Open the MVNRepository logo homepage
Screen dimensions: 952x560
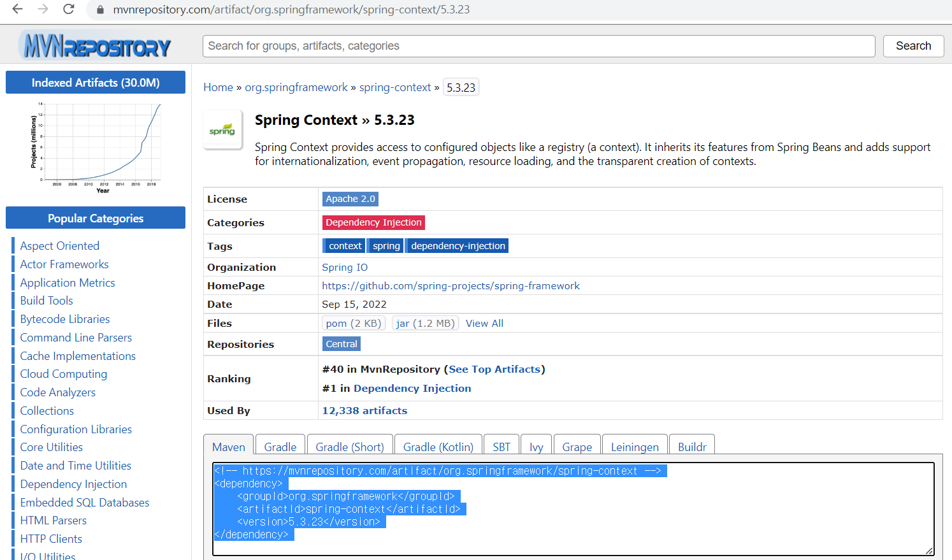(x=96, y=45)
